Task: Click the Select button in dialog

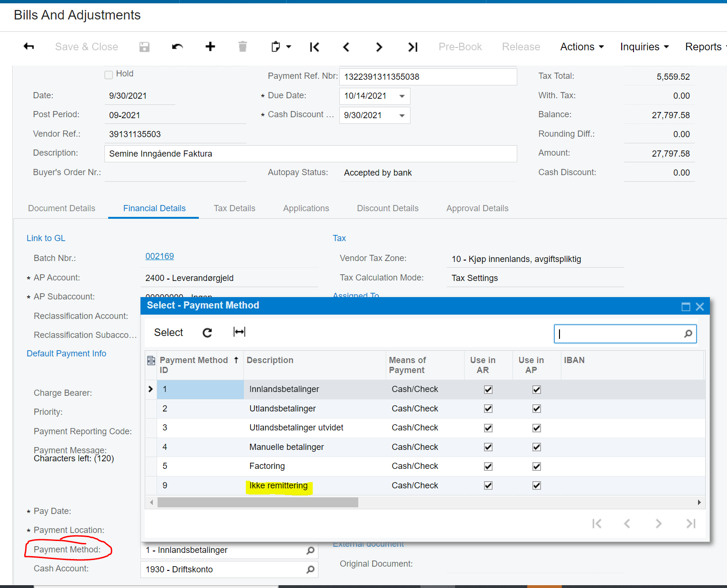Action: (x=168, y=333)
